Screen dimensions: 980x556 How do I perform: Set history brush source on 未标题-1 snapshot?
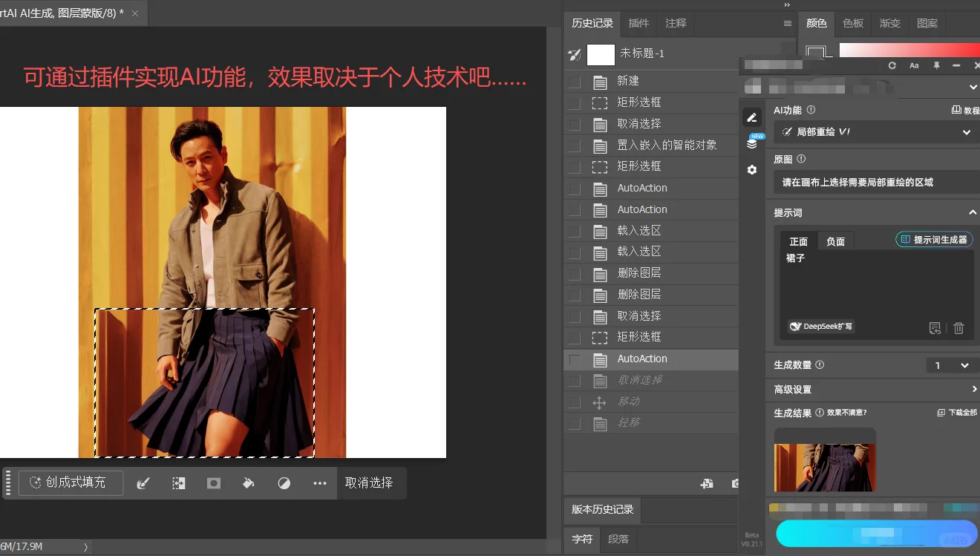point(574,54)
